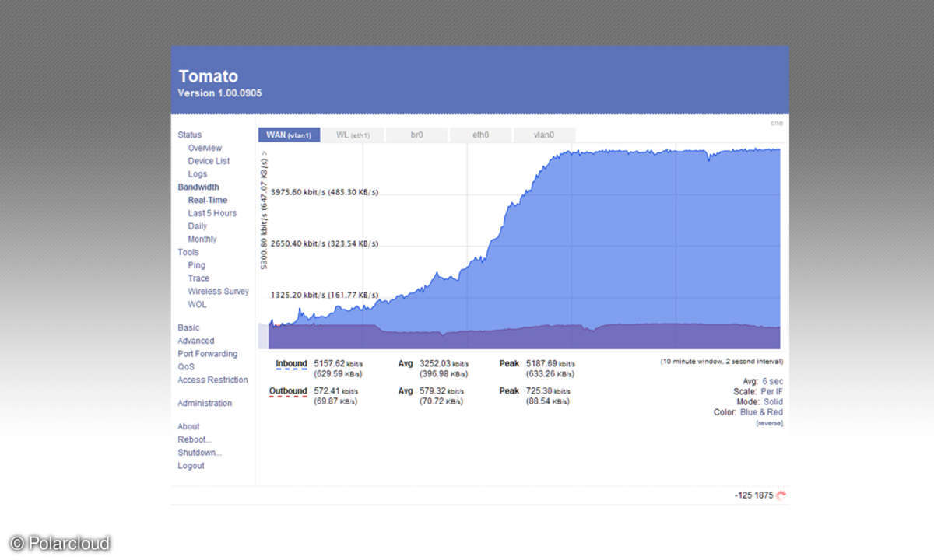Viewport: 934px width, 560px height.
Task: View Monthly bandwidth statistics
Action: click(x=202, y=240)
